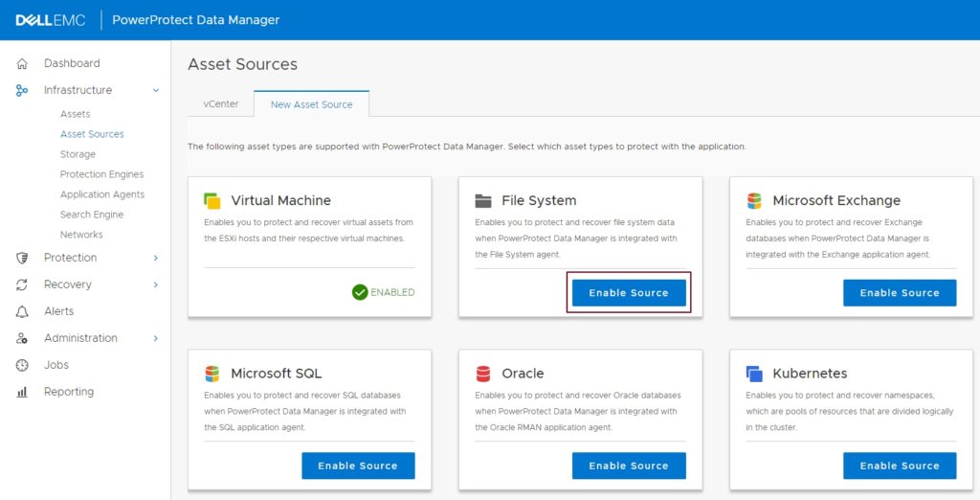Select the New Asset Source tab
The image size is (980, 500).
(311, 104)
